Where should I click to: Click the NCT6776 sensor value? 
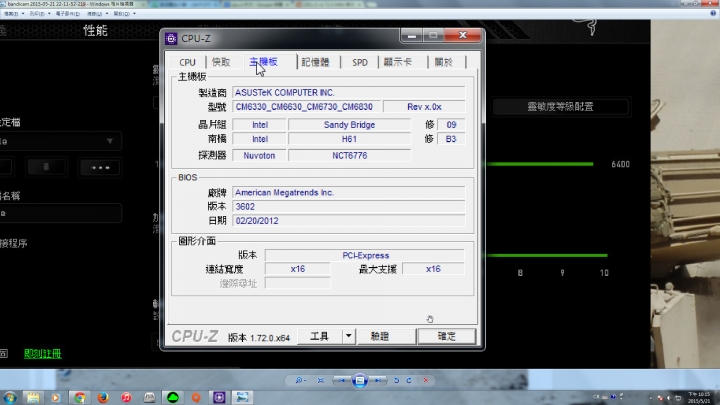coord(349,156)
